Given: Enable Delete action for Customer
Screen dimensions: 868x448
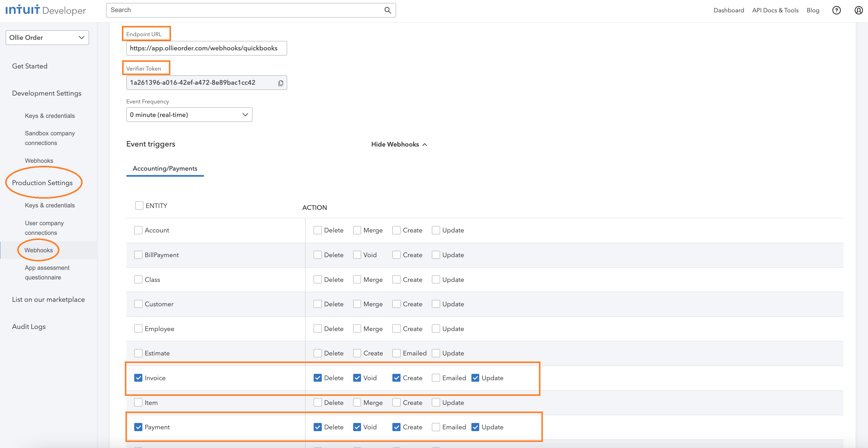Looking at the screenshot, I should point(317,304).
